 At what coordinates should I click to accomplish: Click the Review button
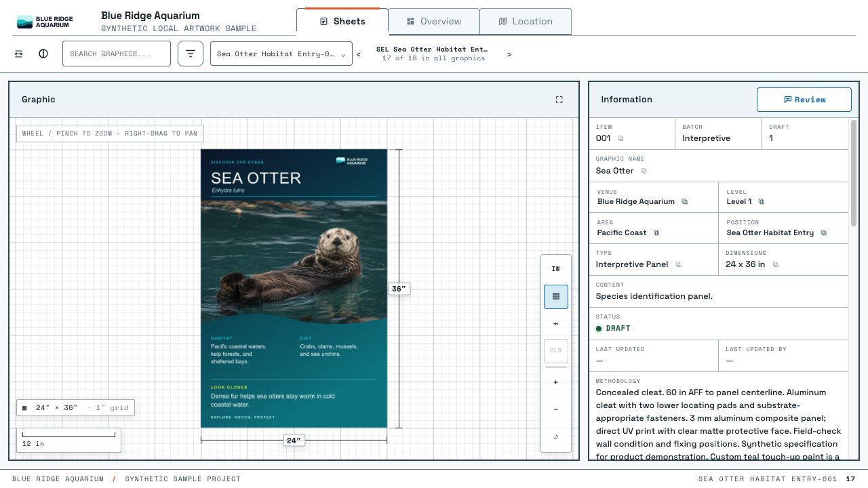(x=804, y=100)
